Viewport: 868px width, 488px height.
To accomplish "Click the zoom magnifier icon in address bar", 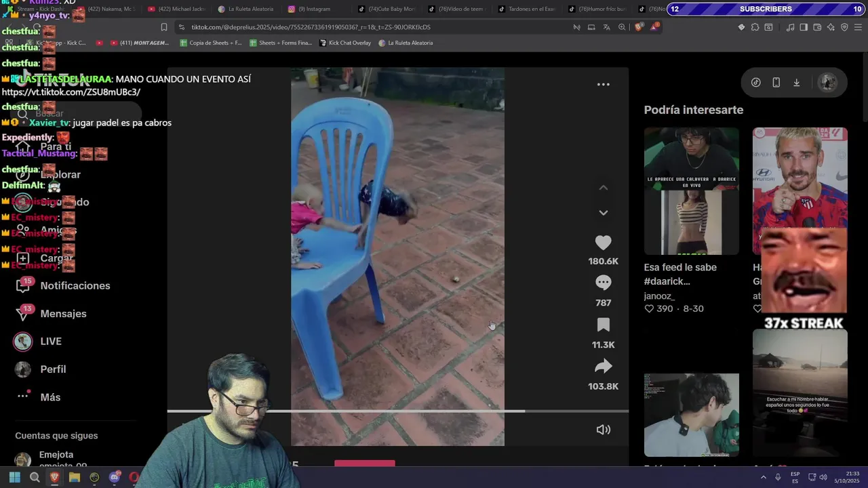I will 622,27.
